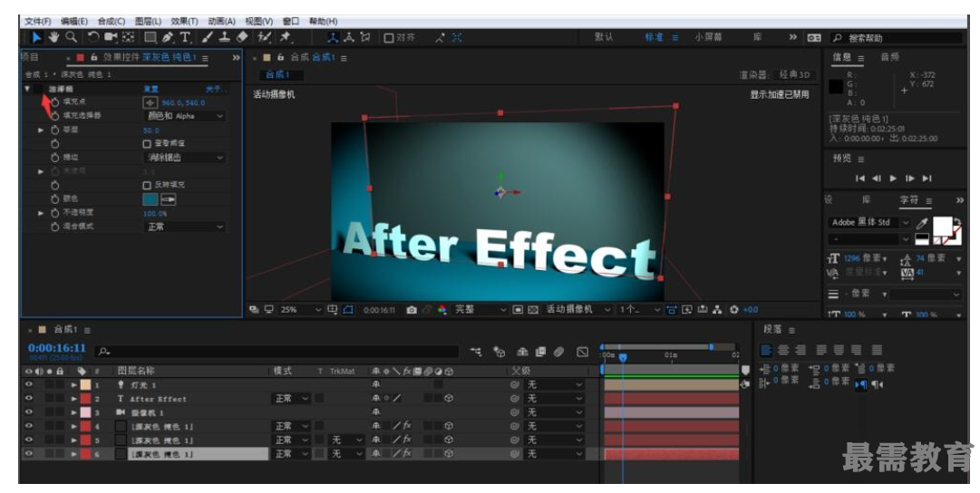
Task: Toggle the draft 3D icon in timeline
Action: [x=499, y=353]
